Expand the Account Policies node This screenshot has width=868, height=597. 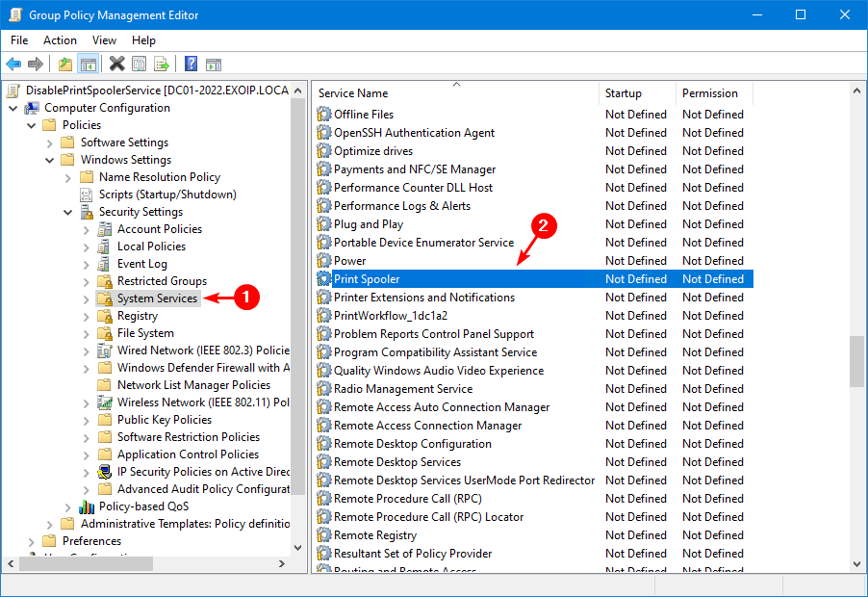pyautogui.click(x=87, y=229)
